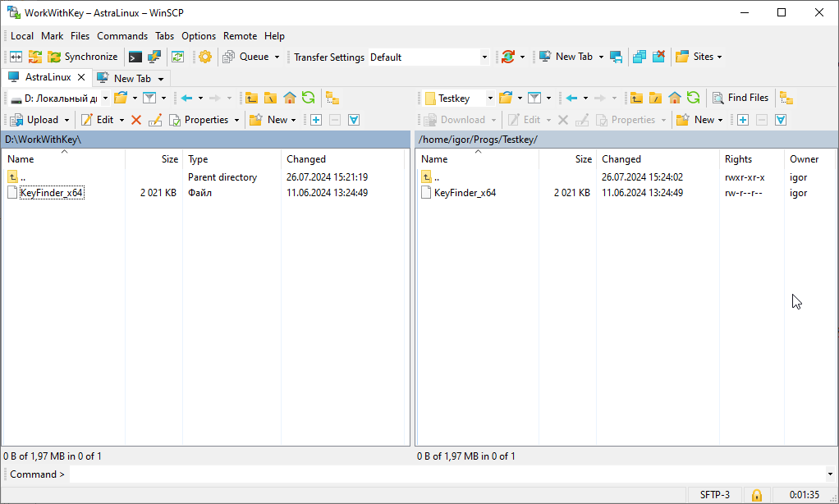Open the terminal console icon

(x=135, y=57)
